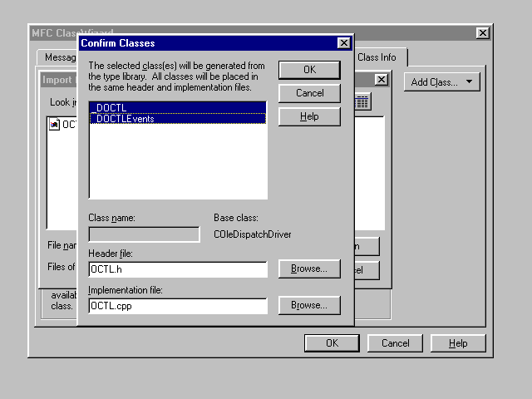Viewport: 532px width, 399px height.
Task: Close the MFC ClassWizard window
Action: (x=482, y=33)
